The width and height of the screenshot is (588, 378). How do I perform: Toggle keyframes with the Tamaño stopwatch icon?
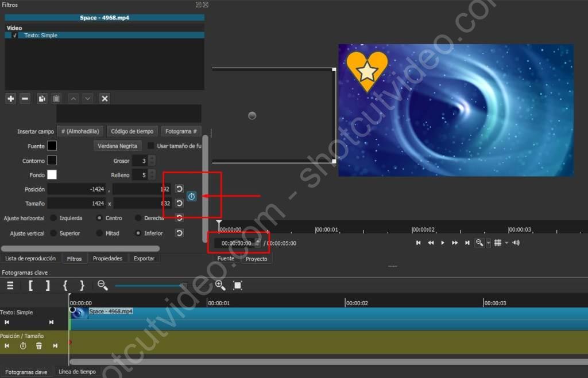click(x=192, y=196)
